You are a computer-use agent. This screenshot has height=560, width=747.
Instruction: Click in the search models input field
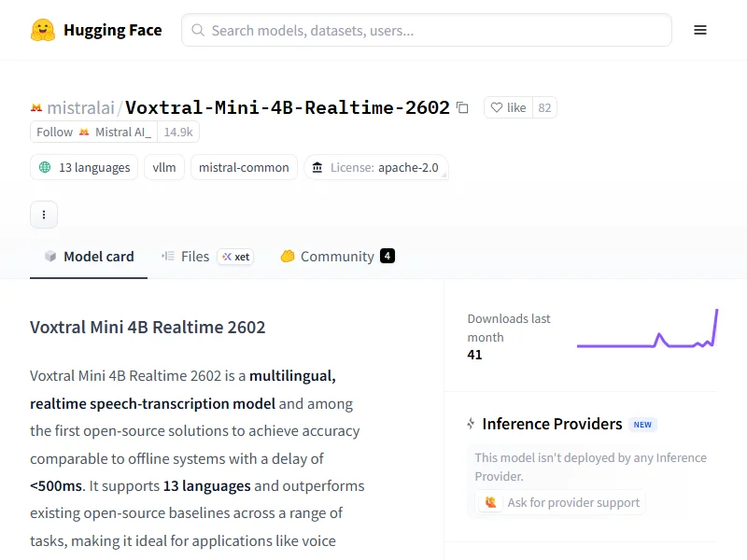[430, 30]
